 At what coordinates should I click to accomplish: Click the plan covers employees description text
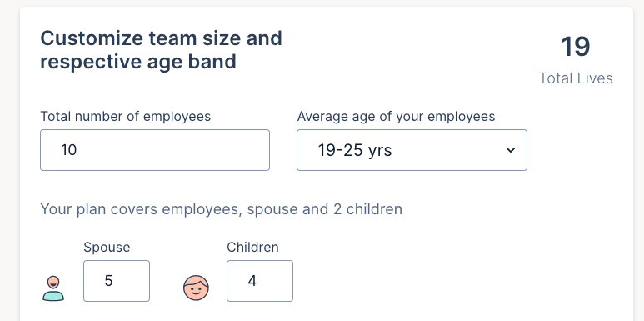tap(221, 209)
